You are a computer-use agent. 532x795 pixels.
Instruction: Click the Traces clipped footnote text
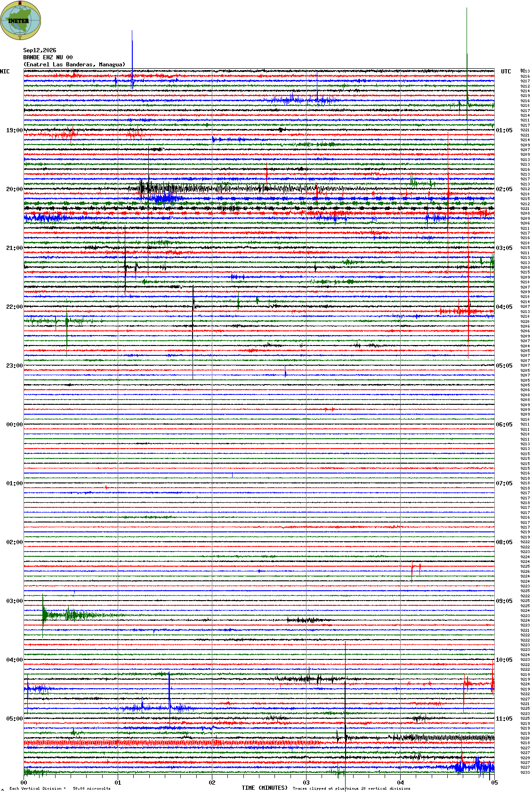pyautogui.click(x=351, y=788)
